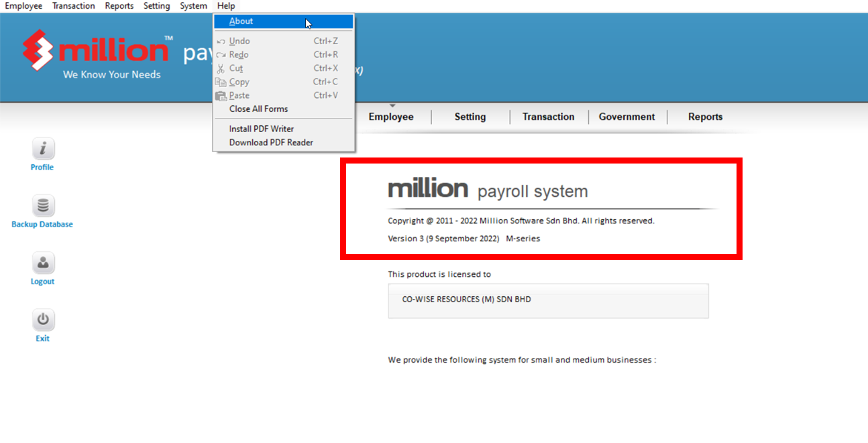Click the Ctrl+Z shortcut label
The width and height of the screenshot is (868, 443).
pyautogui.click(x=326, y=42)
